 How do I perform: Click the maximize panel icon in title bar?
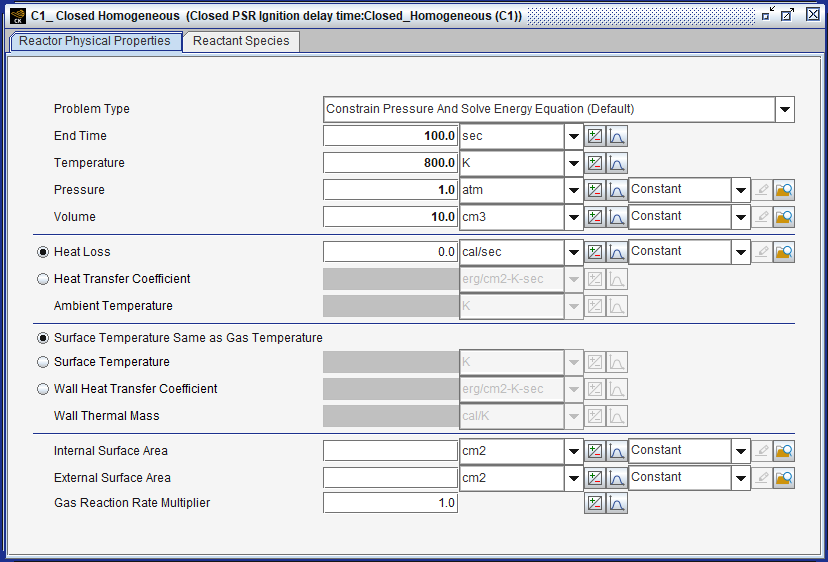[787, 14]
